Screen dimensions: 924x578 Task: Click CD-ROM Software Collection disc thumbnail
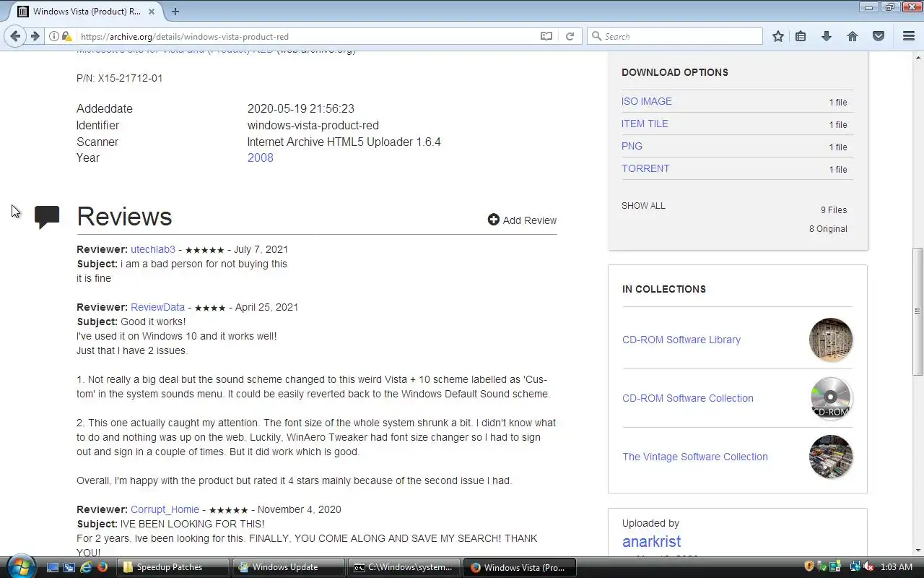(831, 398)
